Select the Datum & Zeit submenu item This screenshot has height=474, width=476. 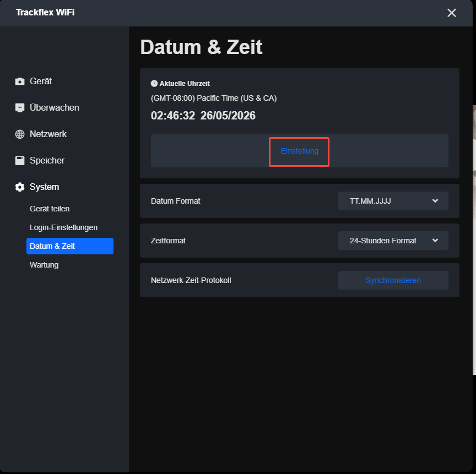(x=70, y=246)
